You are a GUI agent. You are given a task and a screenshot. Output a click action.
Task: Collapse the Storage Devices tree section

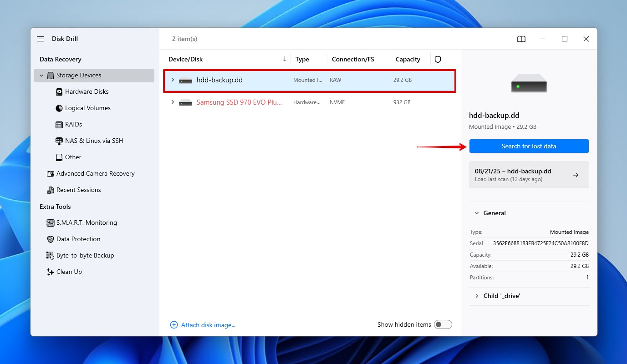coord(41,76)
